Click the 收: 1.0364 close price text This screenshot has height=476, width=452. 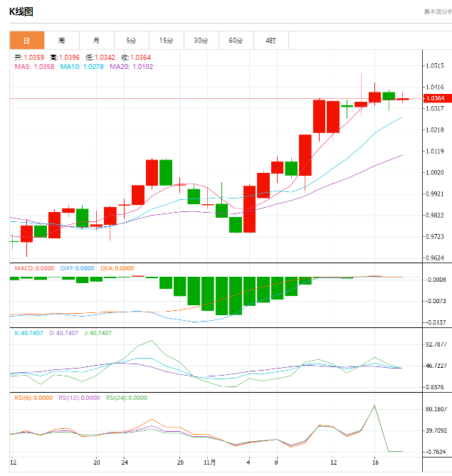(x=136, y=58)
